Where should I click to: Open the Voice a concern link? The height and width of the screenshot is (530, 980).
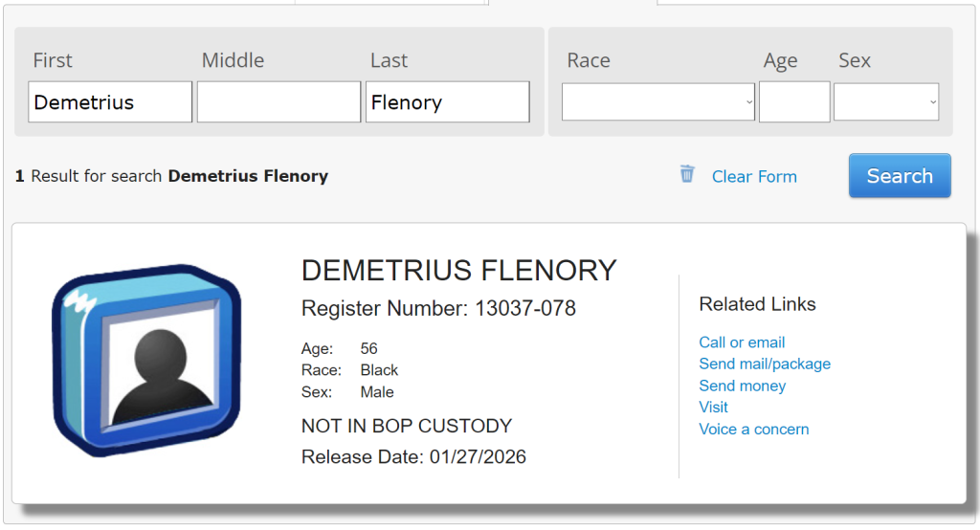pos(754,429)
